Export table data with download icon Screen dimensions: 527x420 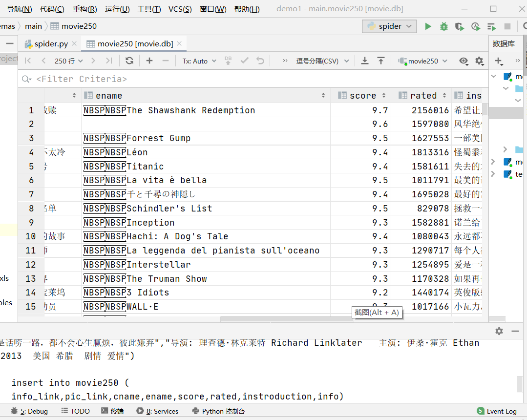tap(365, 61)
